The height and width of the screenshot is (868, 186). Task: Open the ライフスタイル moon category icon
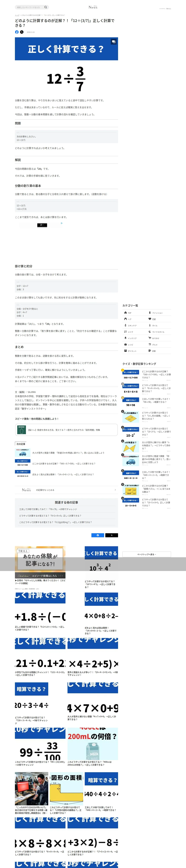[x=150, y=332]
